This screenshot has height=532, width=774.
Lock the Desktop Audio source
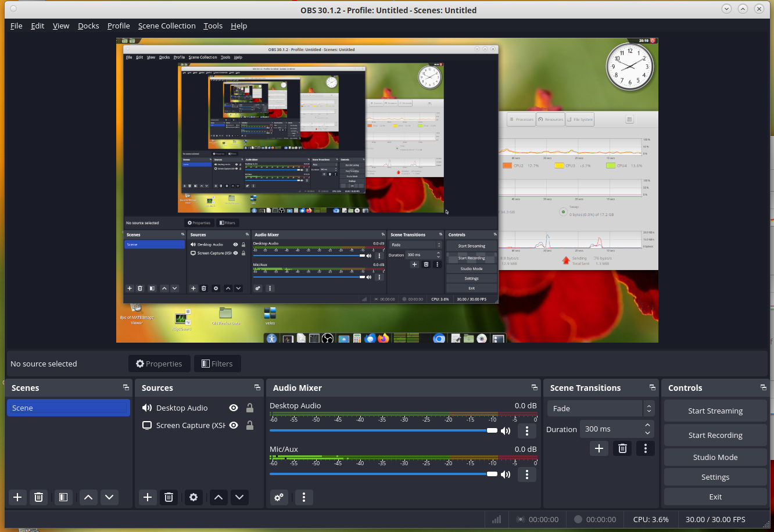point(249,408)
